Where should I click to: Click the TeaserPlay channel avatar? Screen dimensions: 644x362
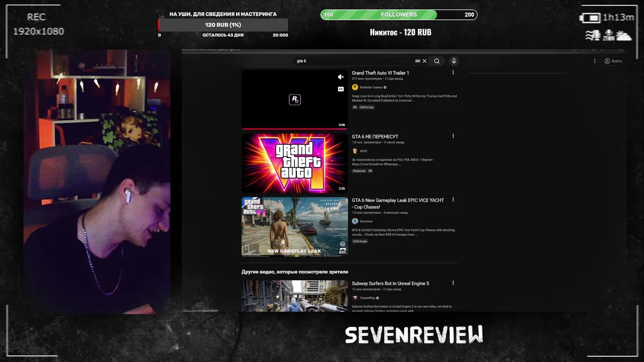point(355,298)
